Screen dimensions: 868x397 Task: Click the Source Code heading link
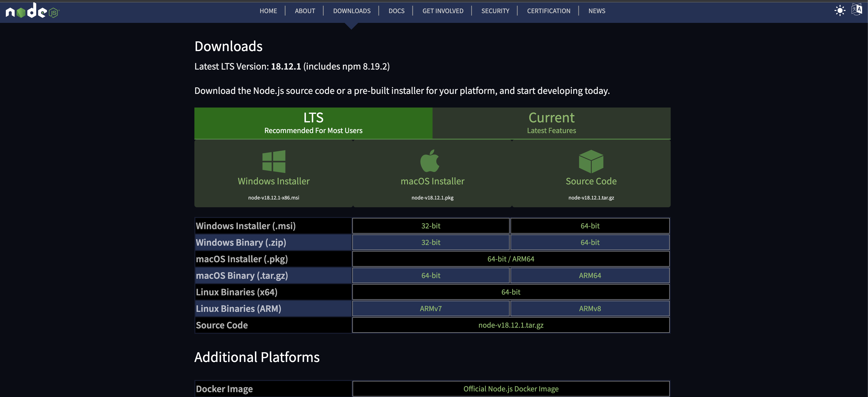(x=591, y=181)
